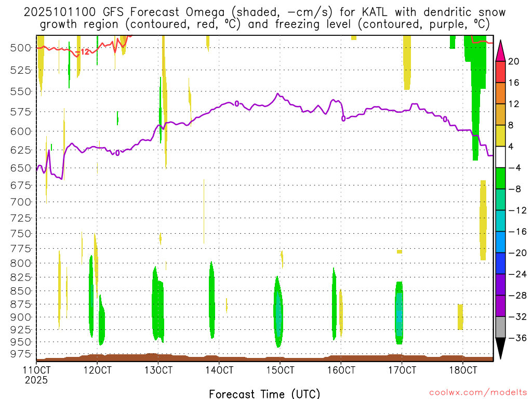Click the 170CT time axis label
The width and height of the screenshot is (532, 399).
(402, 370)
